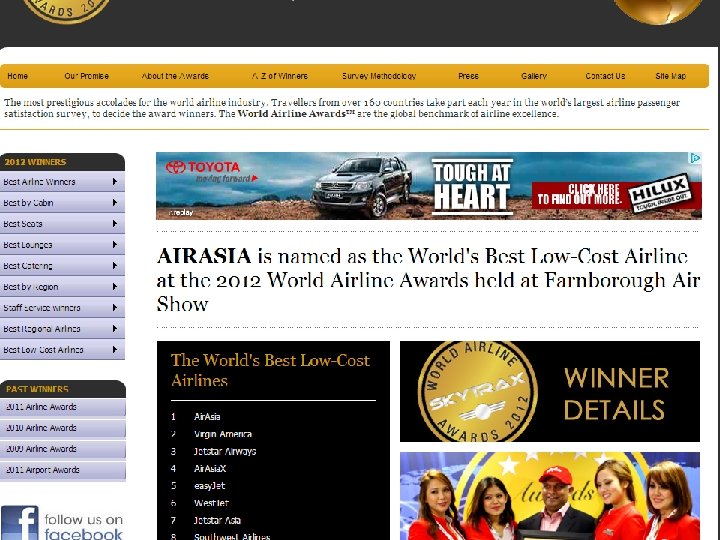Open the Site Map link
The width and height of the screenshot is (720, 540).
click(670, 76)
